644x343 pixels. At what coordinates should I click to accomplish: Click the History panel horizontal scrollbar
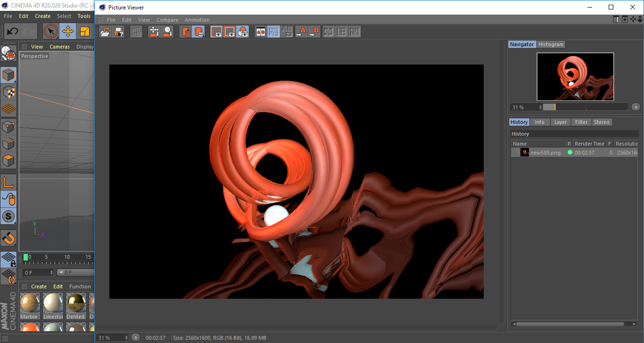pos(570,324)
